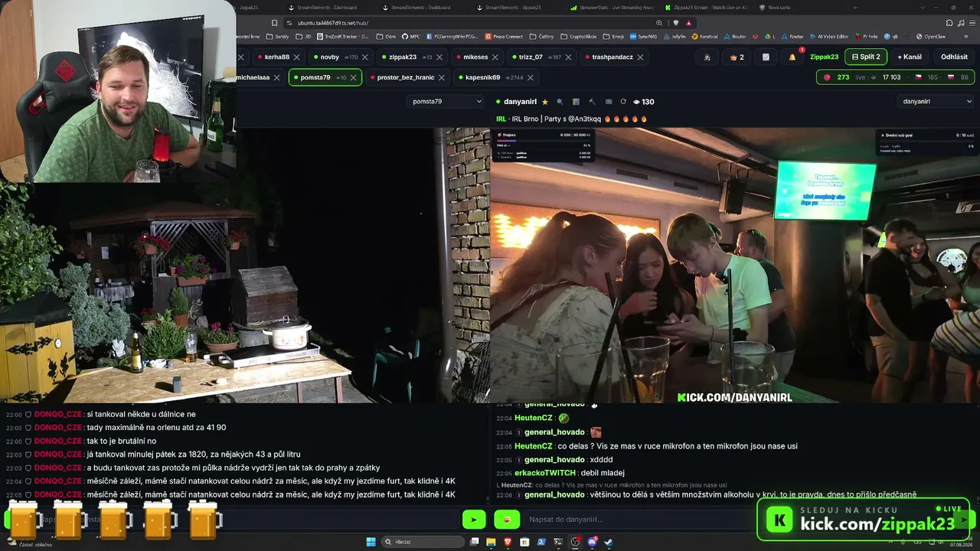Close the mikeses channel tab
Screen dimensions: 980x551
pyautogui.click(x=495, y=57)
